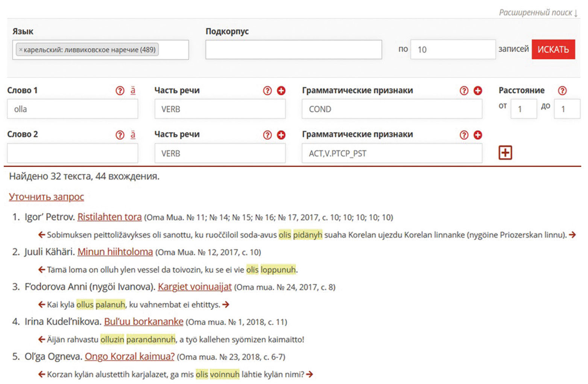Image resolution: width=588 pixels, height=384 pixels.
Task: Open the Подкорпус selection box
Action: pos(293,50)
